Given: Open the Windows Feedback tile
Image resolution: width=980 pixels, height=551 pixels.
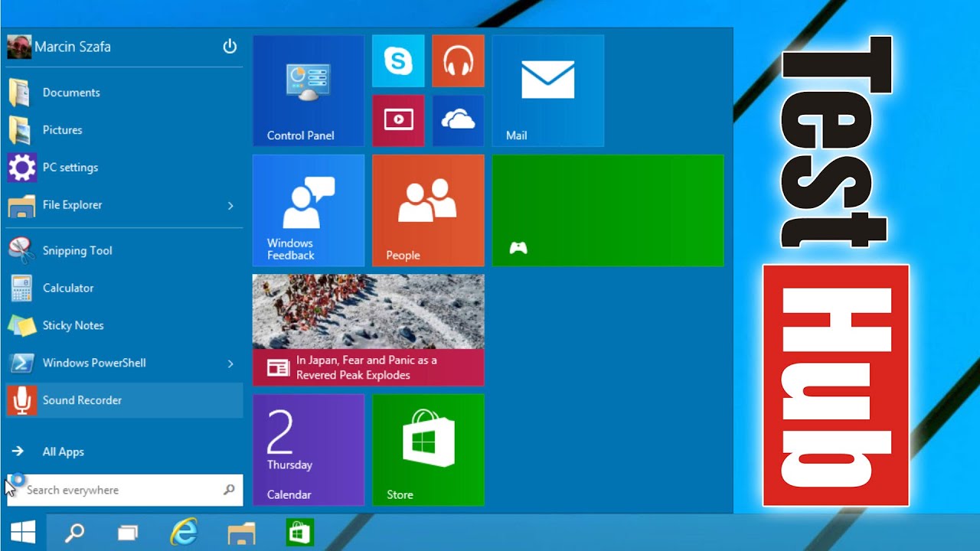Looking at the screenshot, I should (309, 210).
